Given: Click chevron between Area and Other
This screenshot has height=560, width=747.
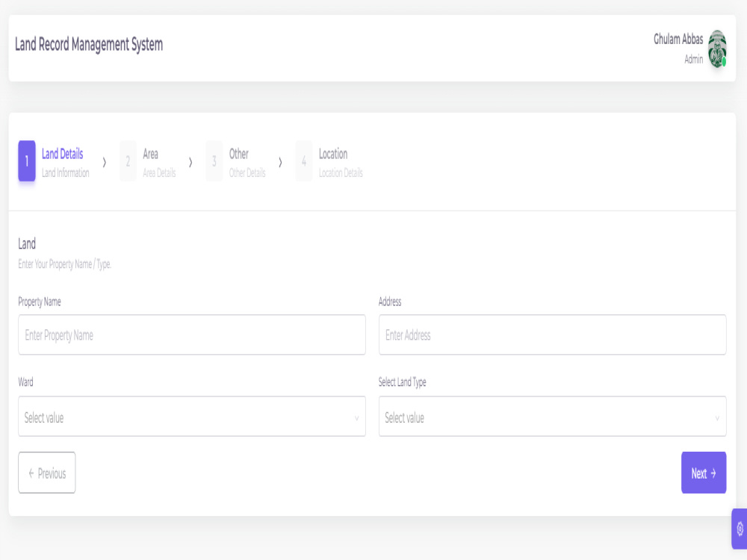Looking at the screenshot, I should coord(190,162).
